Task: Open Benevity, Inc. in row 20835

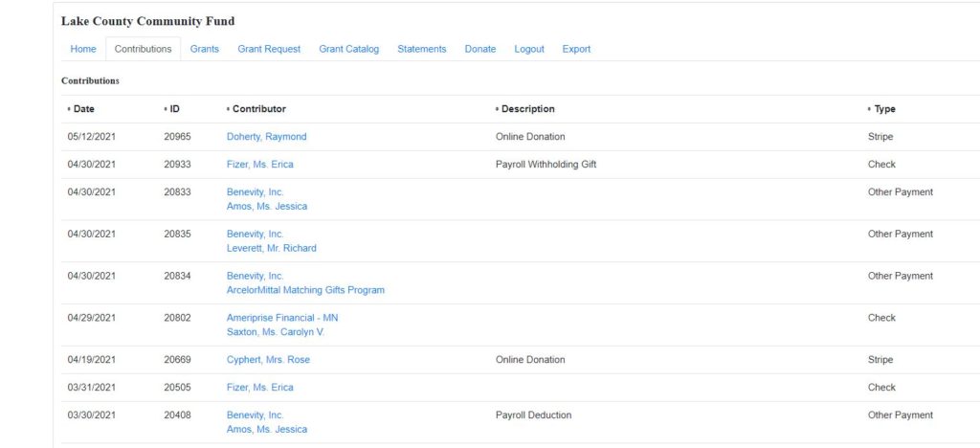Action: (255, 234)
